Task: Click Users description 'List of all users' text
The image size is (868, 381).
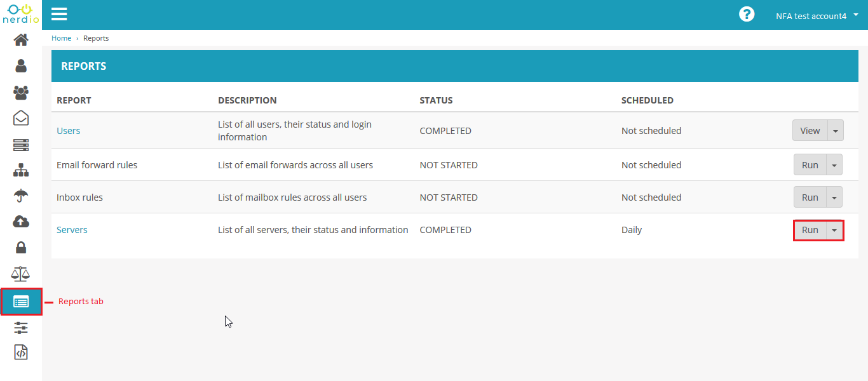Action: pyautogui.click(x=295, y=131)
